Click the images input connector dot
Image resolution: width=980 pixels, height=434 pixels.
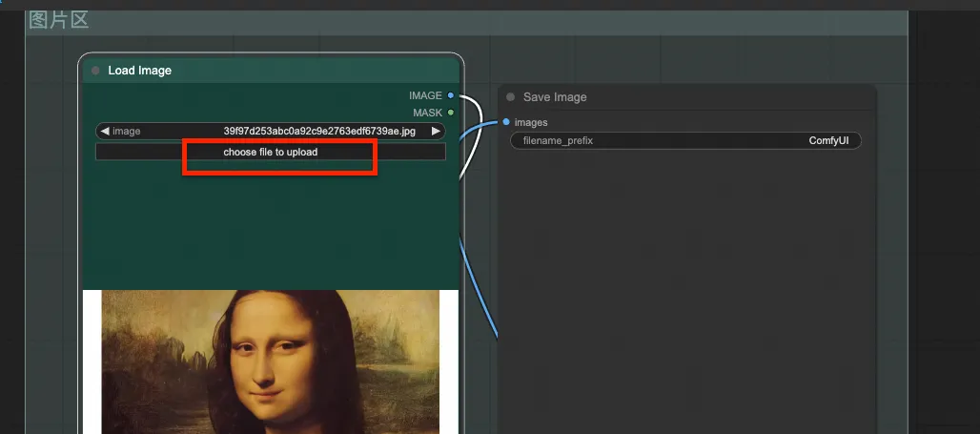(x=505, y=122)
